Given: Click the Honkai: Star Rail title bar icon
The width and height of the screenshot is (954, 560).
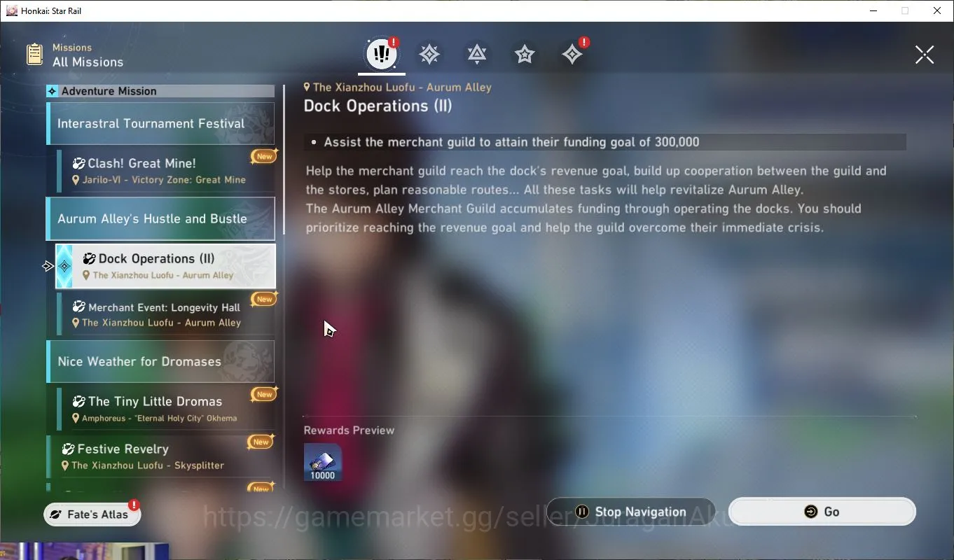Looking at the screenshot, I should pos(11,10).
